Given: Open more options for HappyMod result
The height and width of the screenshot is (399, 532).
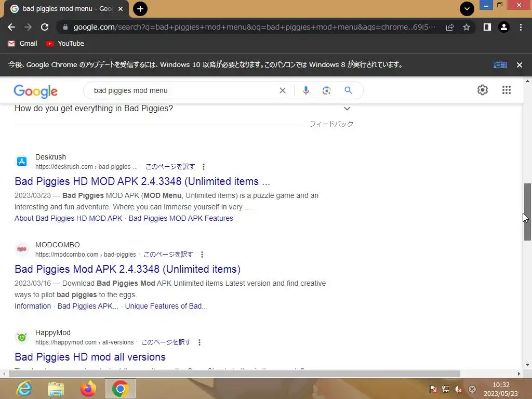Looking at the screenshot, I should point(199,342).
